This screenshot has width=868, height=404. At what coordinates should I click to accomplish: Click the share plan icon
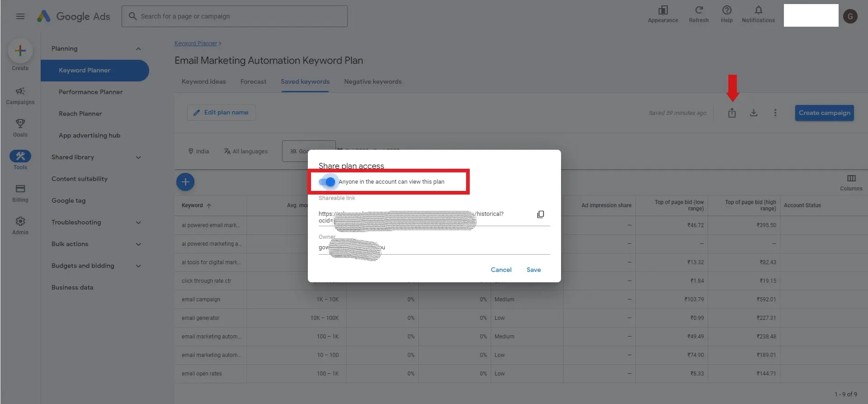(x=732, y=113)
